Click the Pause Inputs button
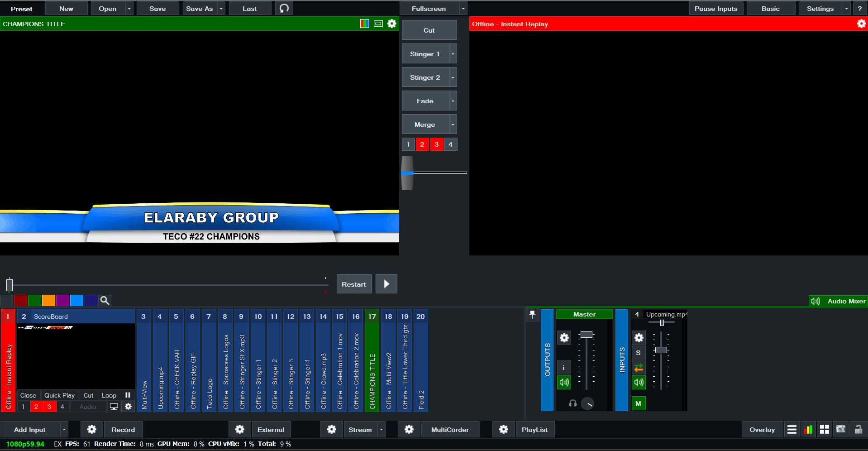 point(716,9)
